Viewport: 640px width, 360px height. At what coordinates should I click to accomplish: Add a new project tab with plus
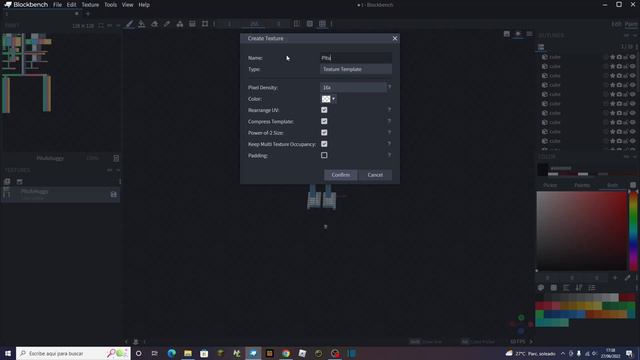tap(88, 14)
